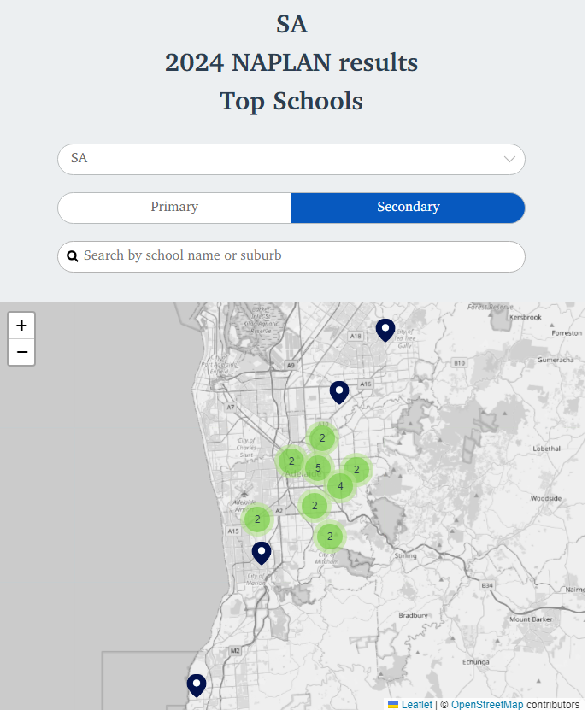Screen dimensions: 588x710
Task: Click the map zoom in plus button
Action: tap(21, 326)
